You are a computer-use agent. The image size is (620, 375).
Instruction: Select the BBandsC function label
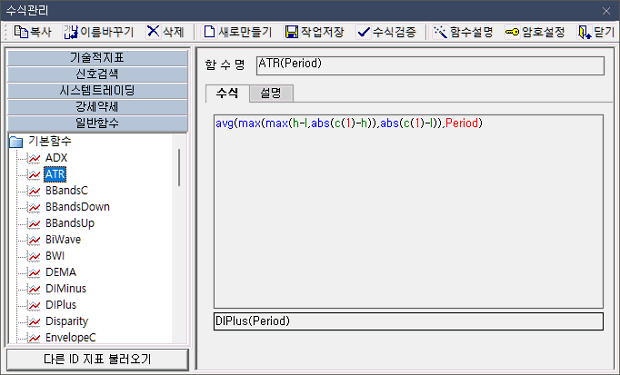pos(66,191)
